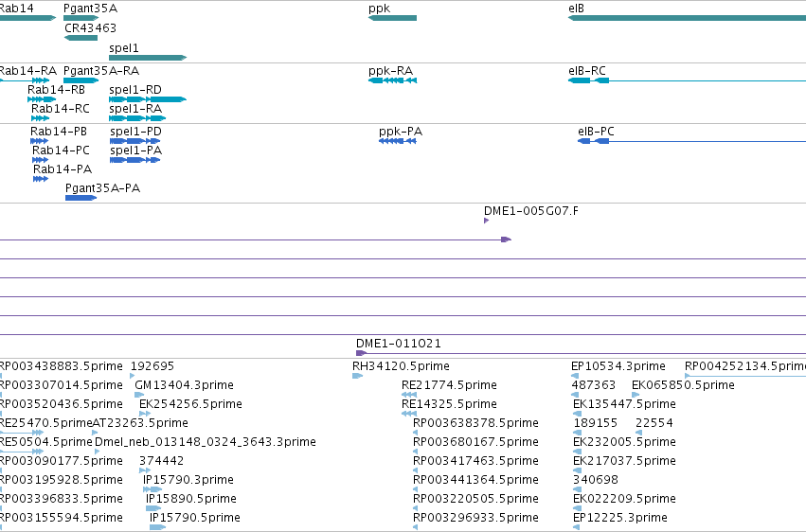This screenshot has height=532, width=806.
Task: Click the spel1 gene bar
Action: 148,58
